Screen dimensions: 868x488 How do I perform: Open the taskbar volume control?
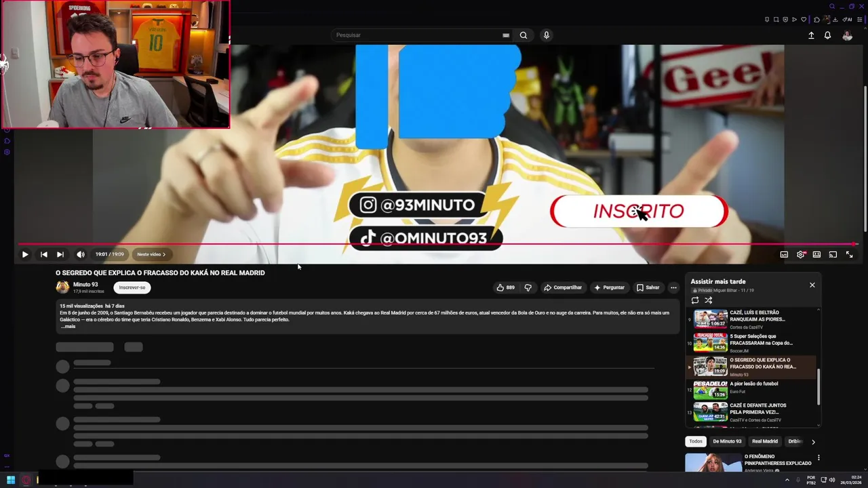pos(832,480)
